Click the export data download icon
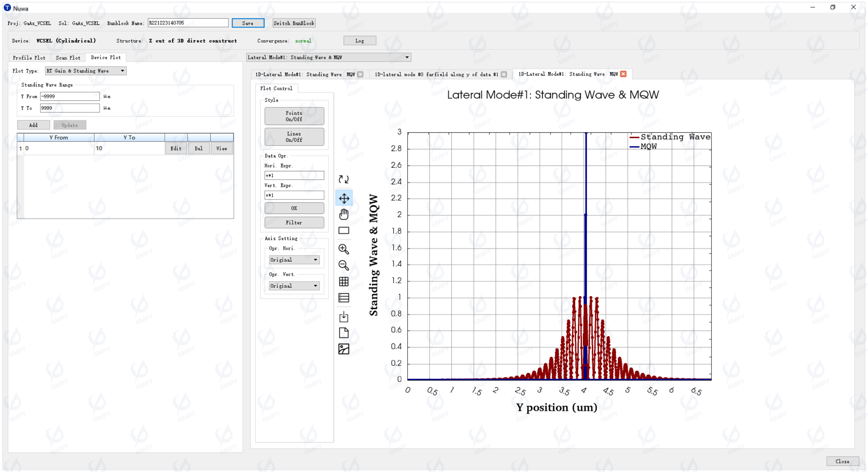The height and width of the screenshot is (472, 868). (x=344, y=317)
